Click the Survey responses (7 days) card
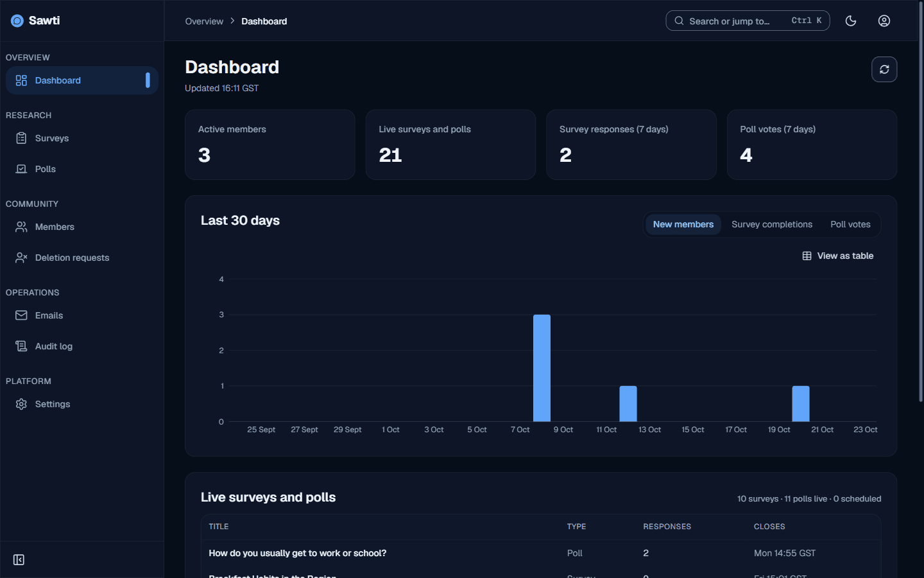 coord(631,144)
